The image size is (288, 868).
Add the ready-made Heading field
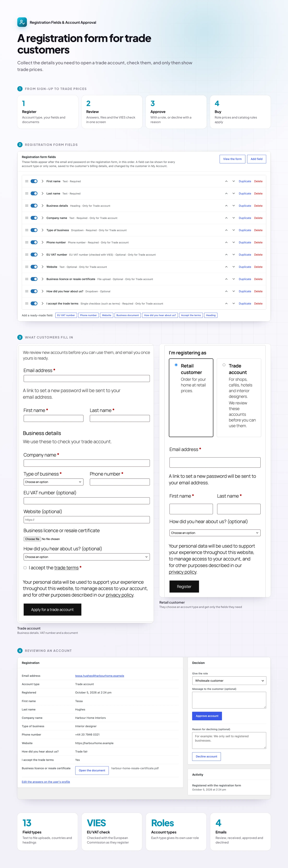pos(211,315)
